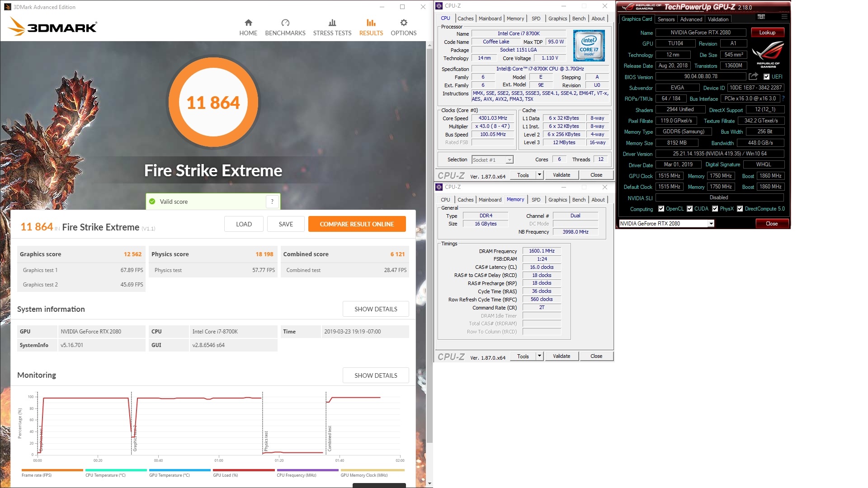Click the Physics score value 18 198
The height and width of the screenshot is (488, 868).
(264, 254)
